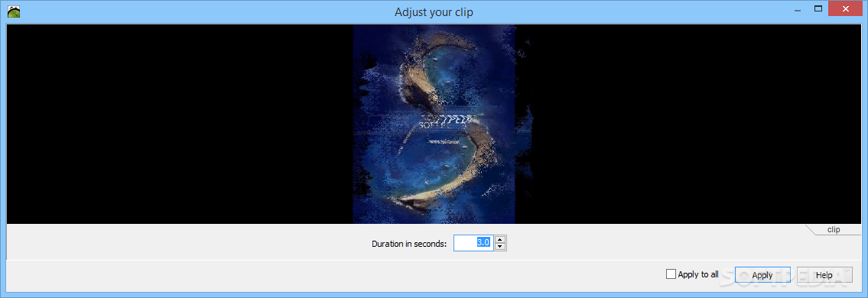Image resolution: width=868 pixels, height=298 pixels.
Task: Increase duration with the up spinner arrow
Action: 500,239
